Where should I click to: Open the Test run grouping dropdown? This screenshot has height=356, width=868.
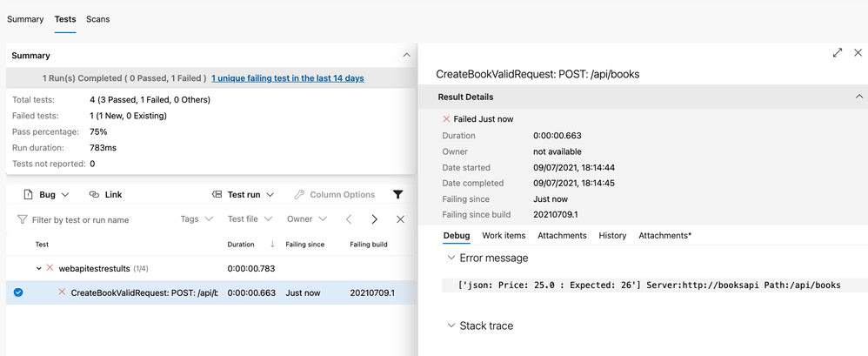tap(244, 194)
